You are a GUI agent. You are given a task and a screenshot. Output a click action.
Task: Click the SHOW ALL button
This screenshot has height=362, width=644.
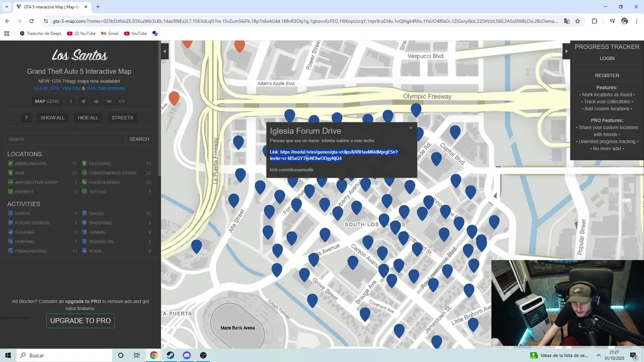tap(53, 118)
